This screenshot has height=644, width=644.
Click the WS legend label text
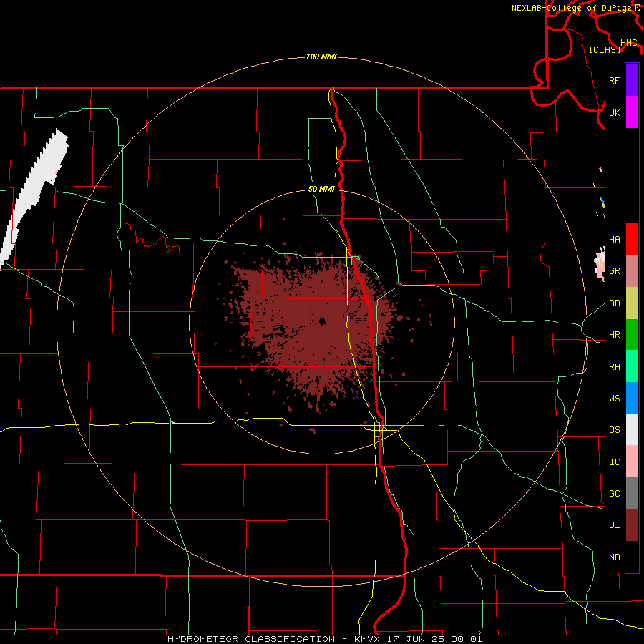click(615, 398)
